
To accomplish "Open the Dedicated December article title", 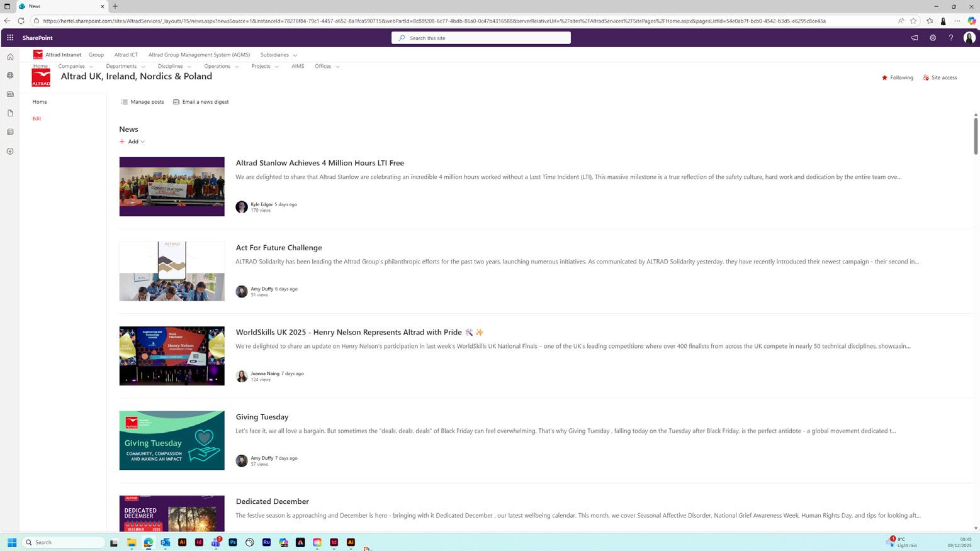I will point(273,501).
